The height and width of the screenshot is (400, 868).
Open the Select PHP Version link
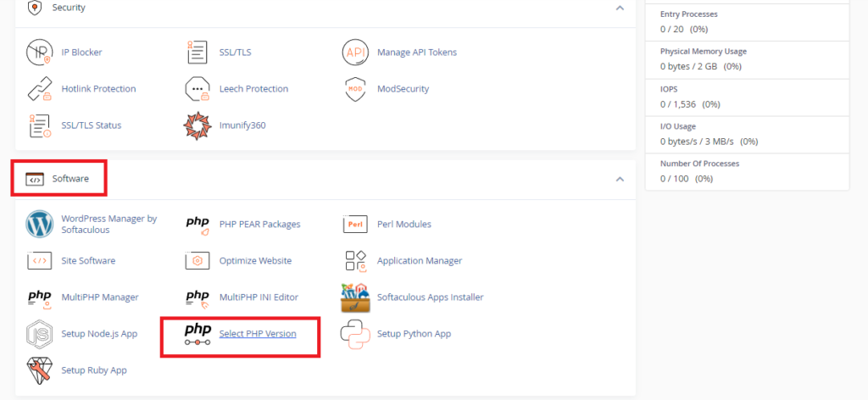pyautogui.click(x=258, y=334)
